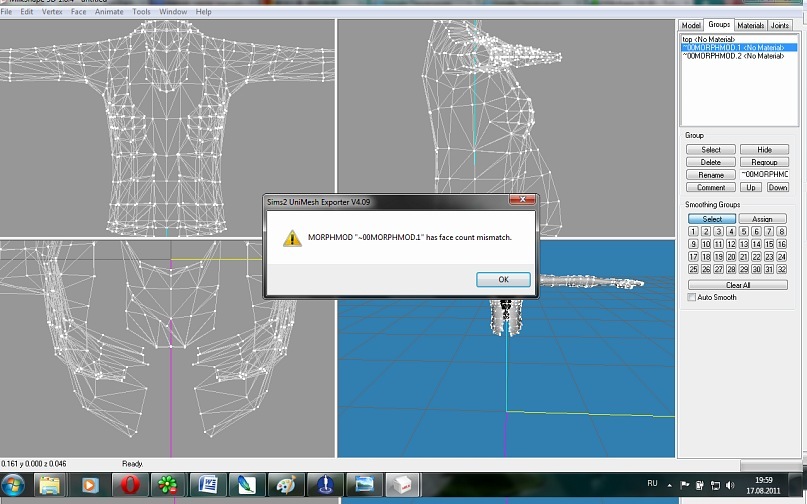The image size is (807, 504).
Task: Open the Vertex menu
Action: tap(52, 12)
